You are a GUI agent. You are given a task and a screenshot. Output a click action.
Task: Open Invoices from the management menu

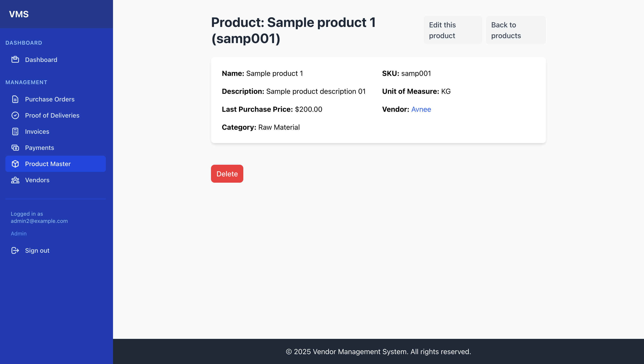pos(37,131)
